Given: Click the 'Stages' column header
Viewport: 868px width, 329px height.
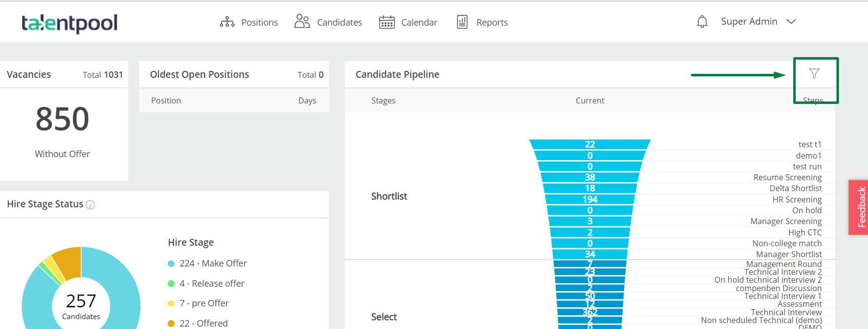Looking at the screenshot, I should tap(383, 100).
